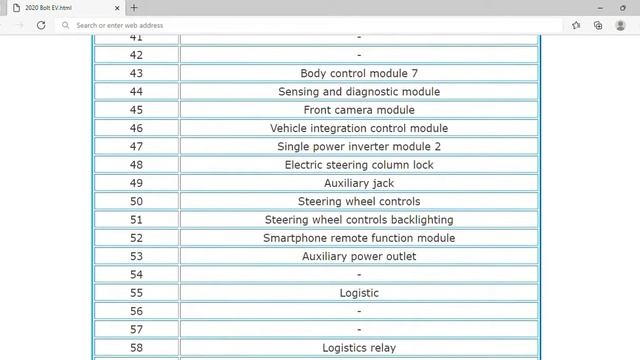
Task: Select 'Single power inverter module 2' cell
Action: pyautogui.click(x=359, y=146)
